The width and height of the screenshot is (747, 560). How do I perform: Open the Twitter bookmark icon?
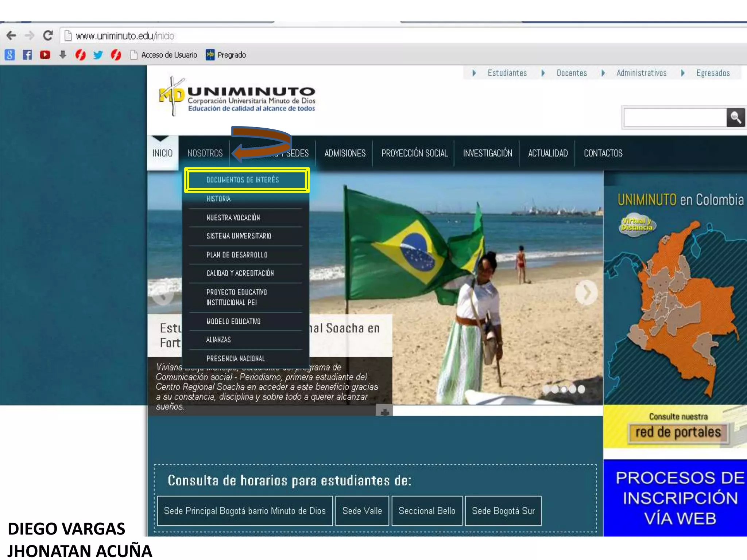point(98,55)
